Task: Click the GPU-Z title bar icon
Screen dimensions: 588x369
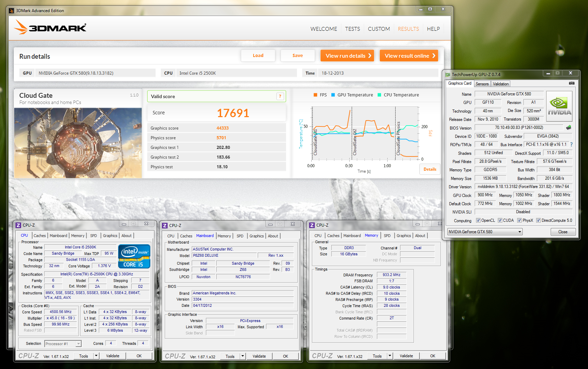Action: pyautogui.click(x=448, y=74)
